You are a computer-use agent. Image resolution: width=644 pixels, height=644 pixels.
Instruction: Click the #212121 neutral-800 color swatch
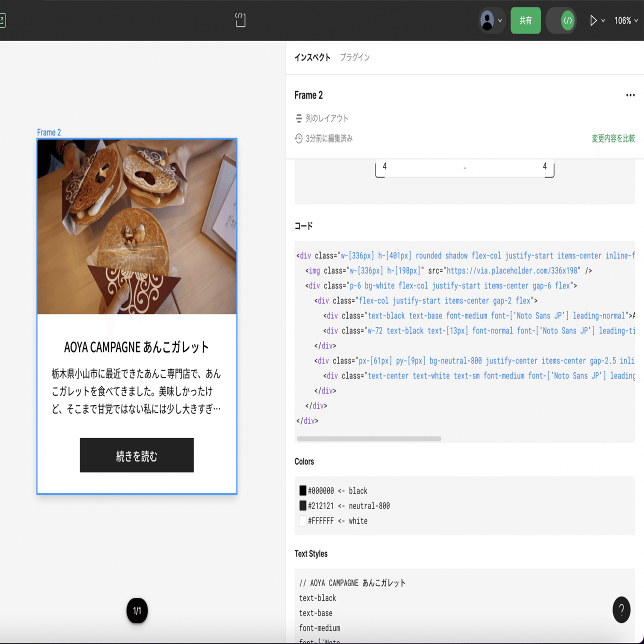[303, 505]
